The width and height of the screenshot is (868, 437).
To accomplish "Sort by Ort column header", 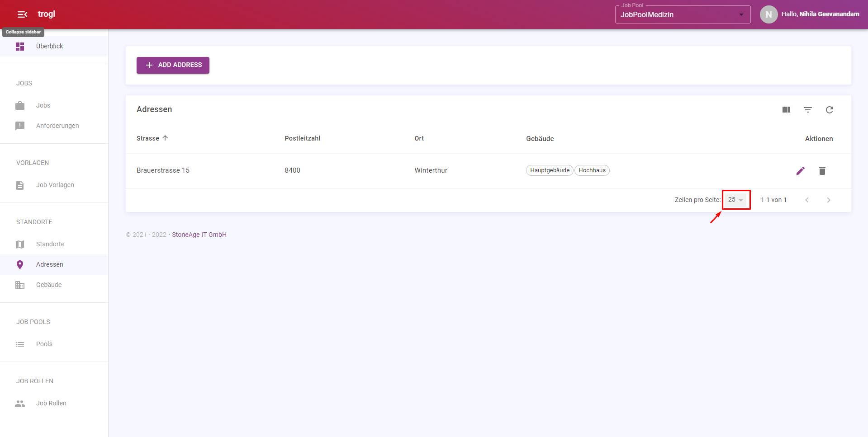I will click(419, 138).
